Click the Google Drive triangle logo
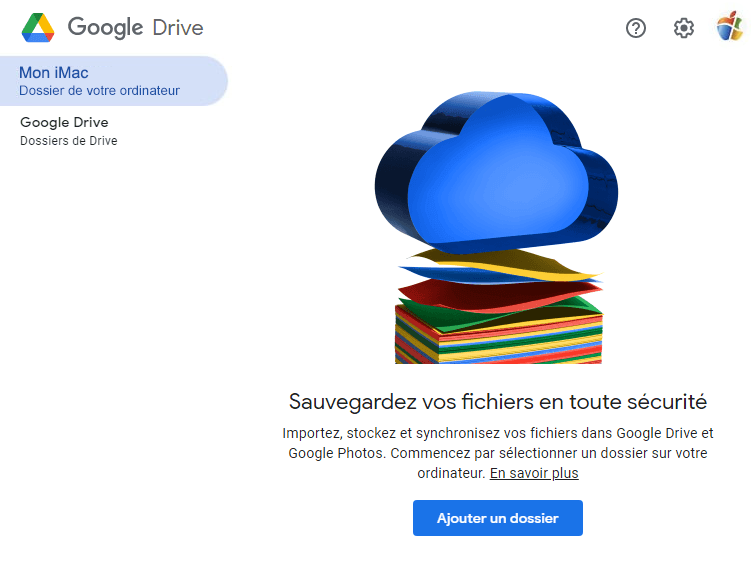Viewport: 751px width, 578px height. (x=38, y=27)
